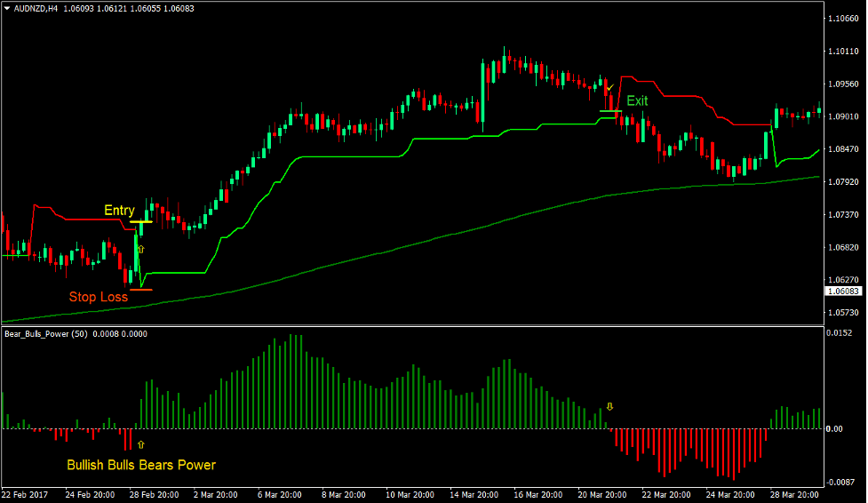Click the 1.10660 price scale label

pos(842,18)
